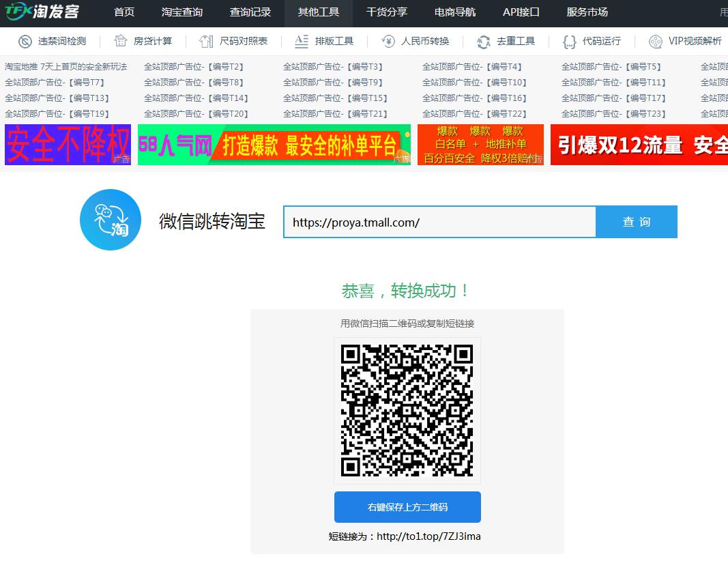Open the ad slot link 编号T16

[474, 98]
